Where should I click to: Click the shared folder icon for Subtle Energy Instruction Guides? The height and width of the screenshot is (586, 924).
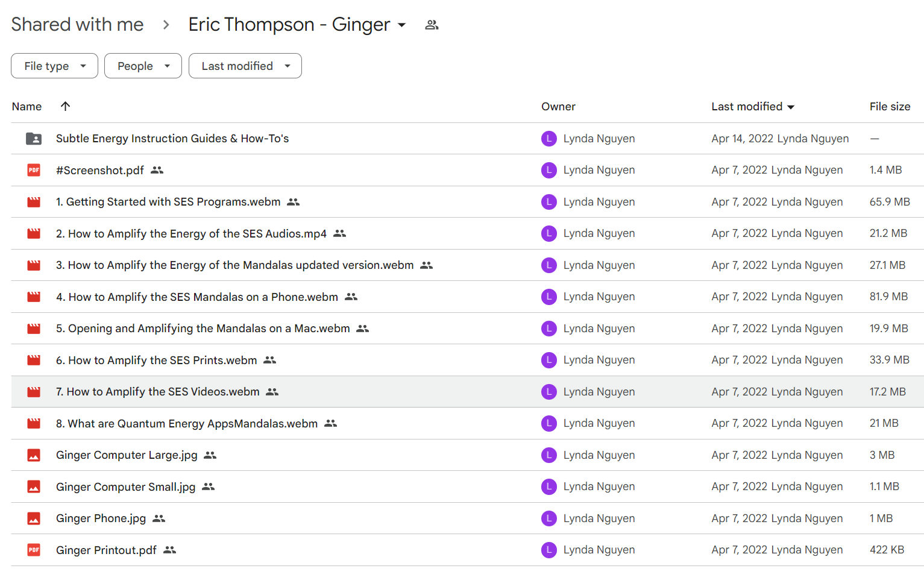tap(34, 139)
